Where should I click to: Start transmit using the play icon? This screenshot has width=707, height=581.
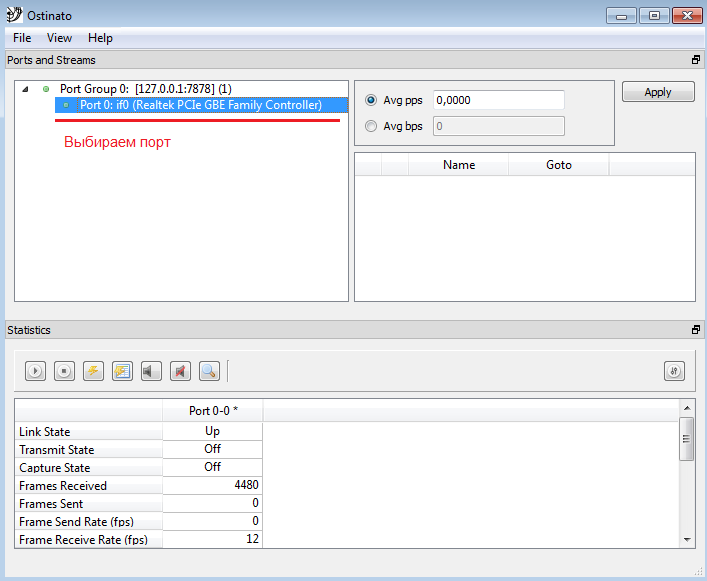coord(35,371)
